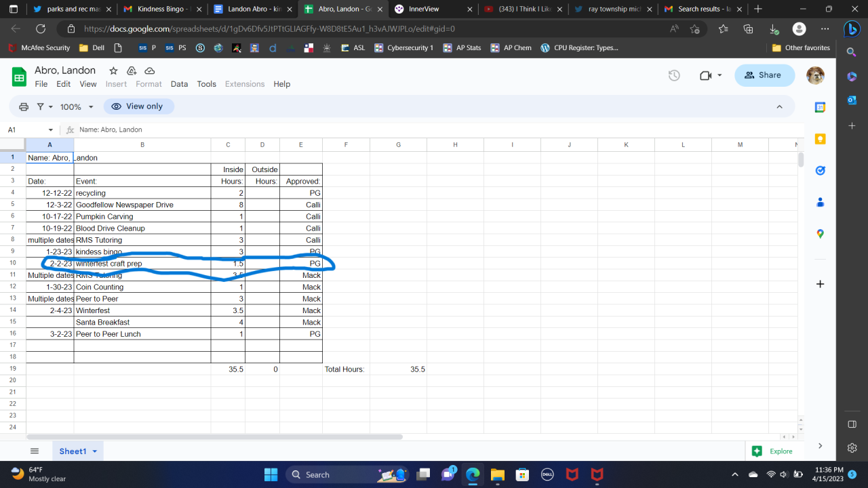Click the Santa Breakfast cell
868x488 pixels.
click(x=142, y=322)
